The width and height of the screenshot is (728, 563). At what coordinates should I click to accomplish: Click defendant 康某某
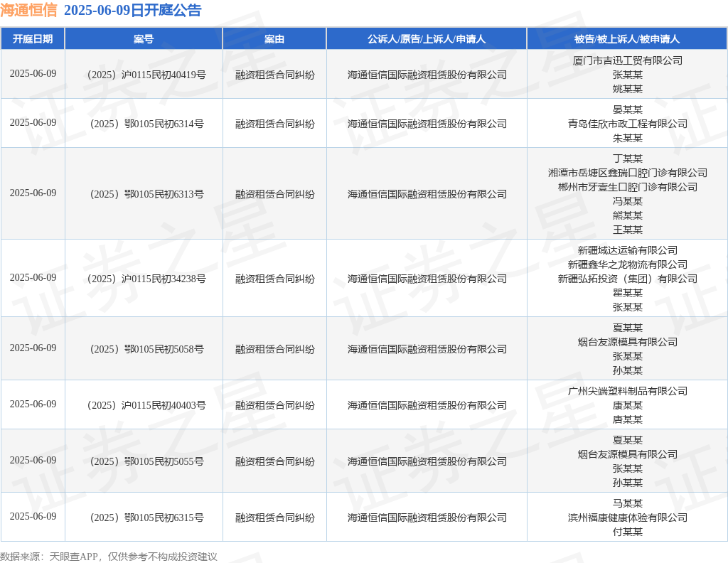click(628, 406)
